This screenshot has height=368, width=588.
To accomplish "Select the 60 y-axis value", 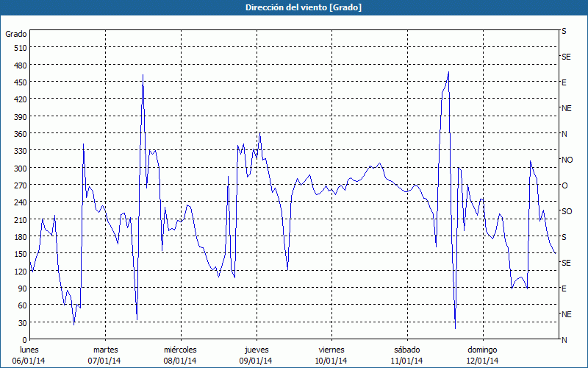I will 23,305.
